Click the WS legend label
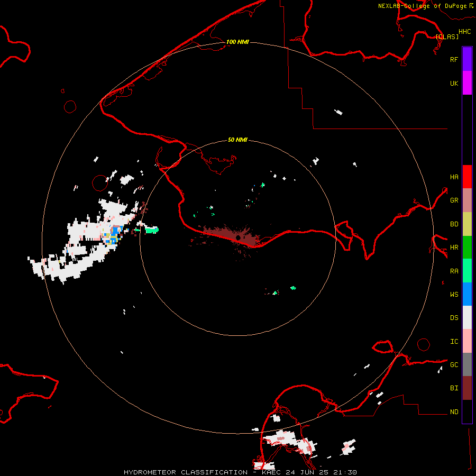The image size is (476, 476). pyautogui.click(x=454, y=295)
